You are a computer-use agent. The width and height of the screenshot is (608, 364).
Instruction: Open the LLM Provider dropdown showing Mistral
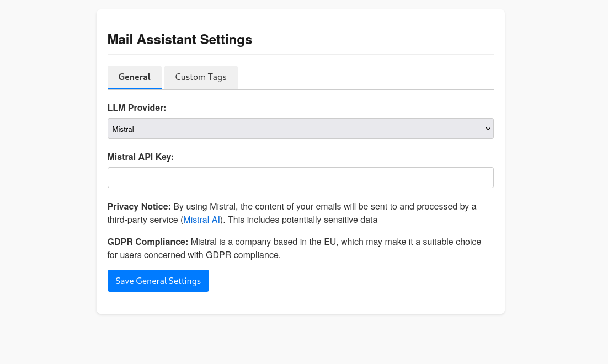301,129
